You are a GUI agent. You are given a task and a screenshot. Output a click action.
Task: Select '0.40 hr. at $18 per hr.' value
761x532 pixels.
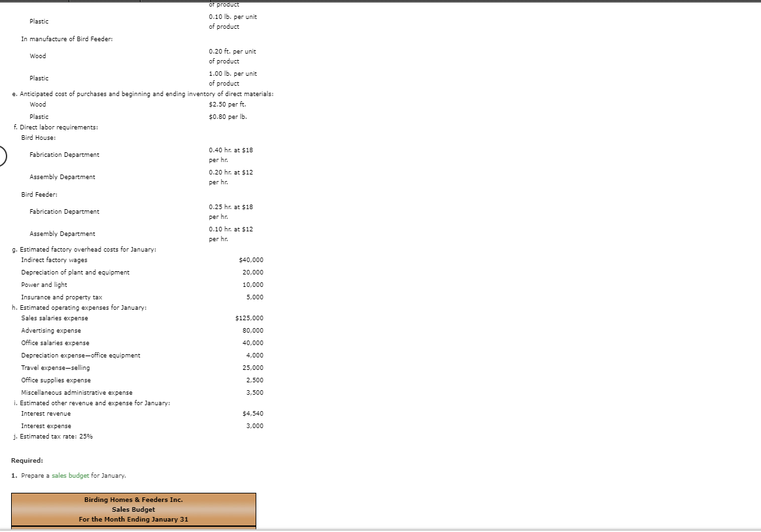point(231,155)
